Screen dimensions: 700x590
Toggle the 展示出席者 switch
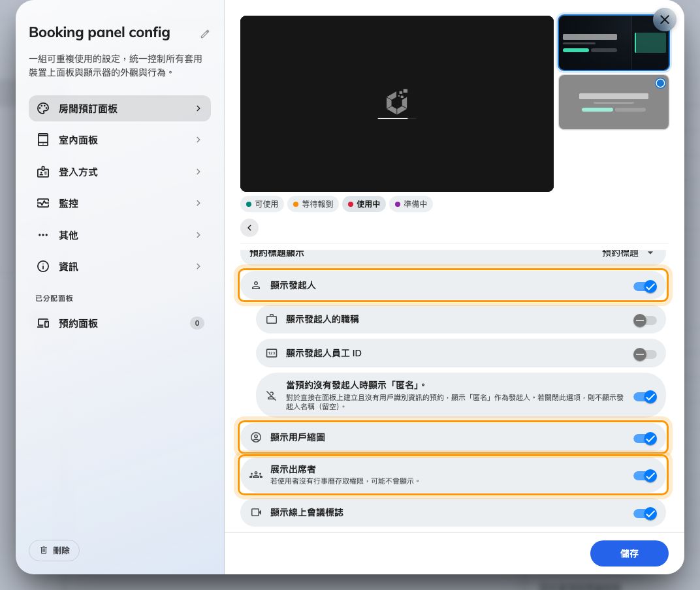(x=645, y=476)
